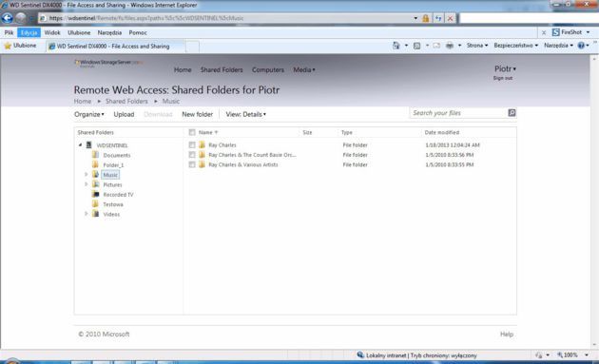Click the Recorded TV folder icon in tree
Screen dimensions: 599x364
(x=96, y=195)
